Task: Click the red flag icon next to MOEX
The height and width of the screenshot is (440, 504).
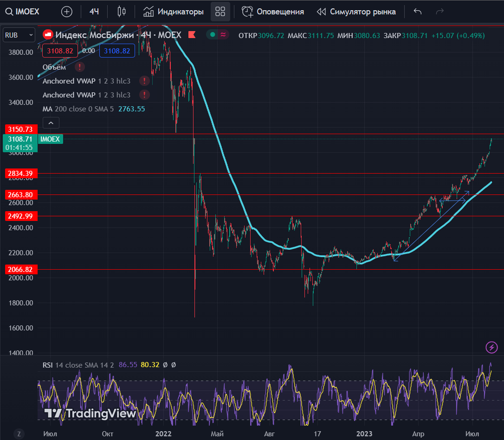Action: [192, 35]
